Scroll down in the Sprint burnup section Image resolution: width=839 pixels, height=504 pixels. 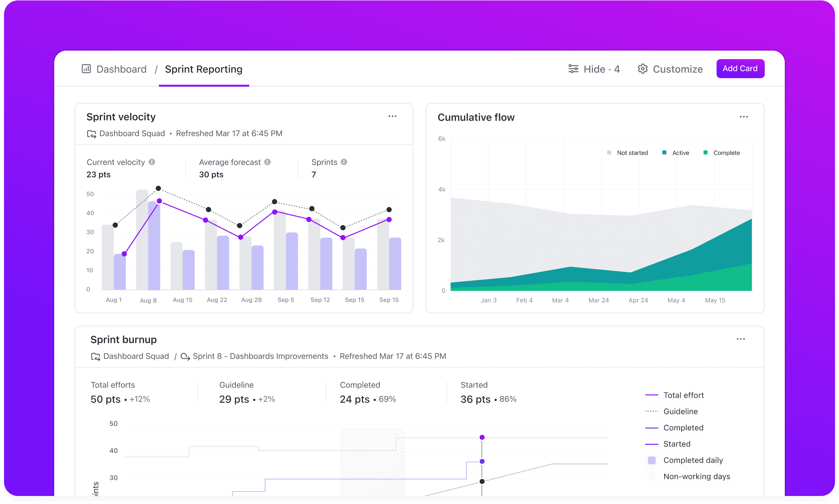pos(419,456)
